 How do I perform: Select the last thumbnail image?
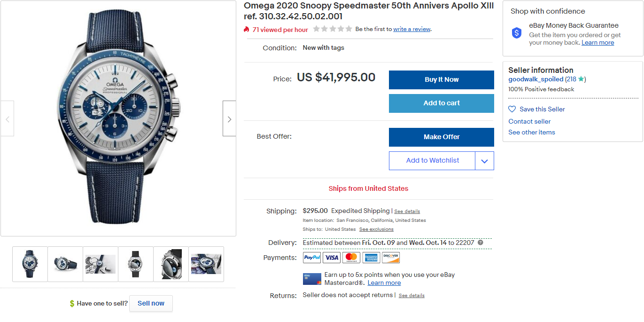coord(206,264)
